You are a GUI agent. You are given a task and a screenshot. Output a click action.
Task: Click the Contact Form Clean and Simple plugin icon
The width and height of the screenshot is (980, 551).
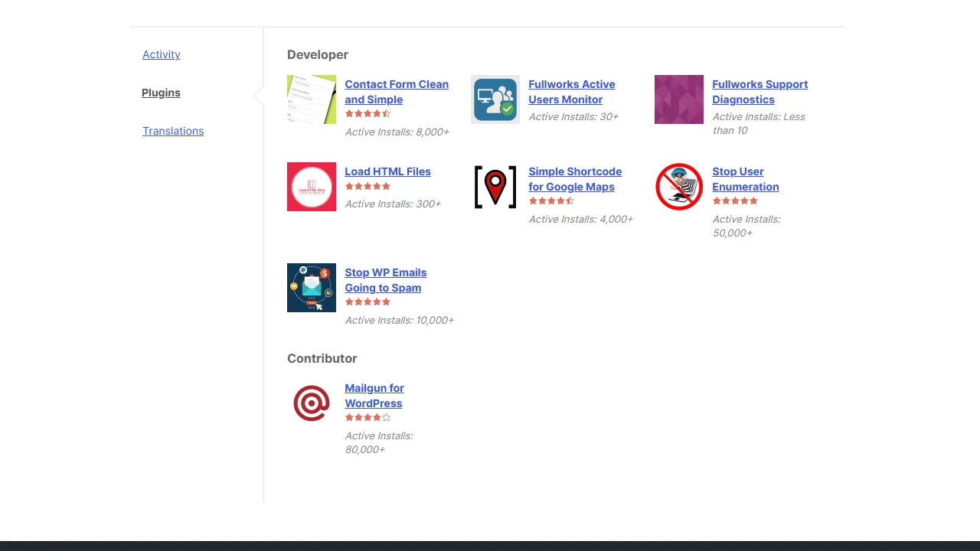[x=311, y=99]
